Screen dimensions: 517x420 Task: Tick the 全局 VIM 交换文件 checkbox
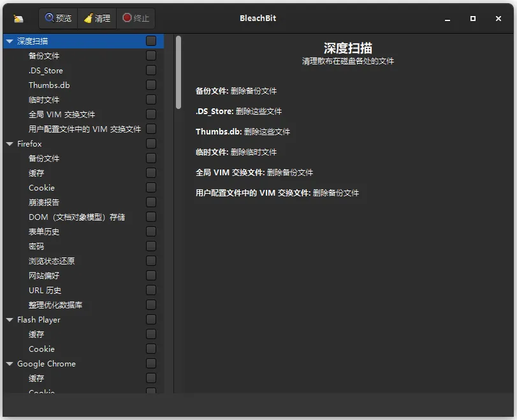click(151, 114)
